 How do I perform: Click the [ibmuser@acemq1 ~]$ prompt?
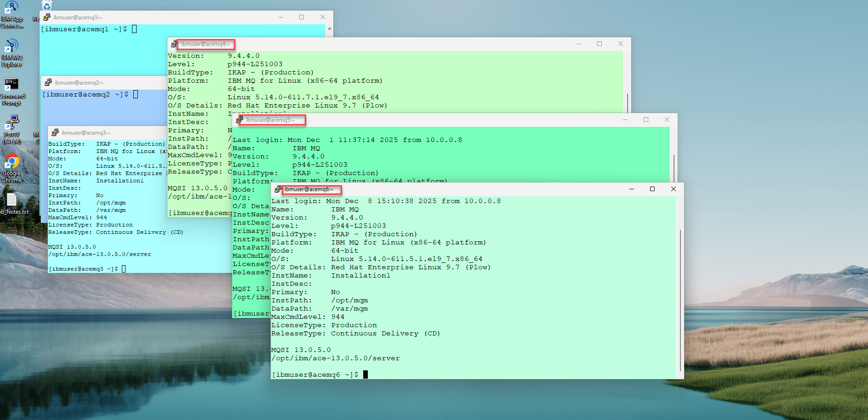click(x=84, y=29)
